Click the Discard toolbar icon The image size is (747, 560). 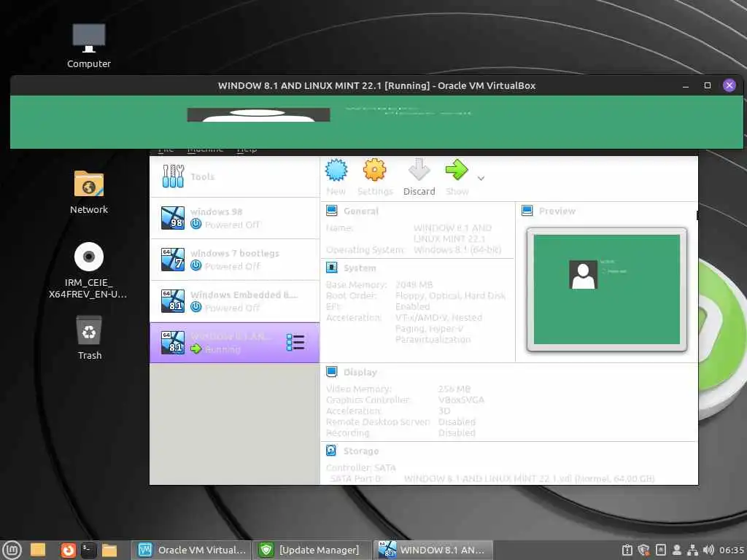tap(419, 170)
